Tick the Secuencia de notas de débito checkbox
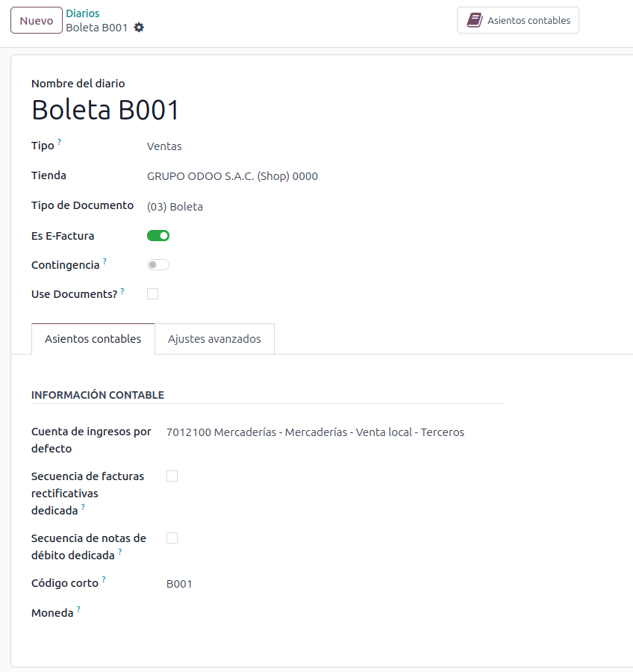Screen dimensions: 633x672 pyautogui.click(x=172, y=538)
